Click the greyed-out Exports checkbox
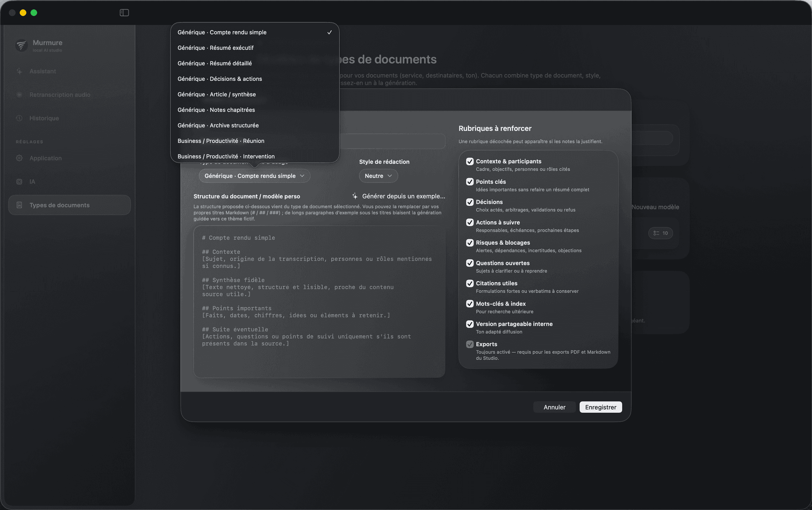The width and height of the screenshot is (812, 510). click(x=469, y=345)
